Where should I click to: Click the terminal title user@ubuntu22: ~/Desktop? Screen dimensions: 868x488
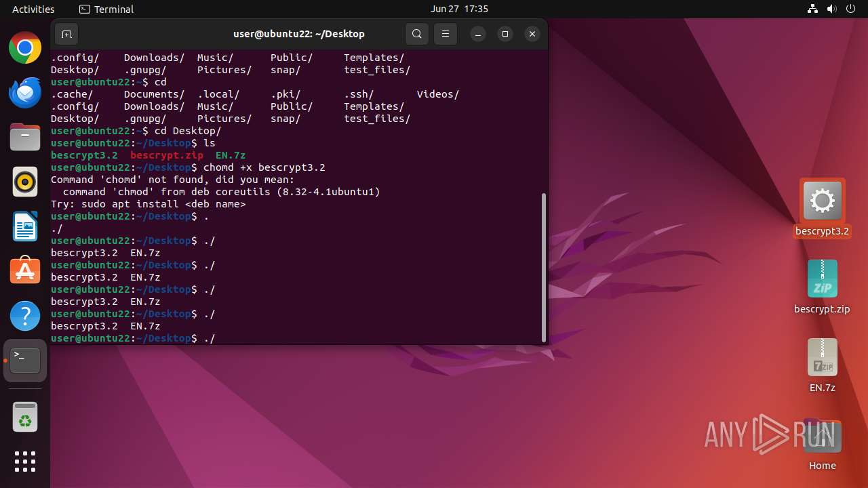(299, 34)
